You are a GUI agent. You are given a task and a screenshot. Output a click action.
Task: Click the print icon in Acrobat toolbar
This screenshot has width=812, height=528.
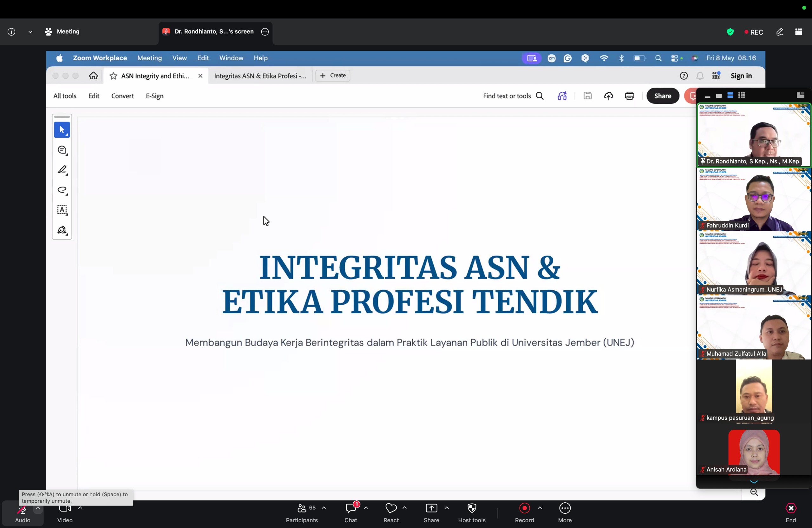630,96
